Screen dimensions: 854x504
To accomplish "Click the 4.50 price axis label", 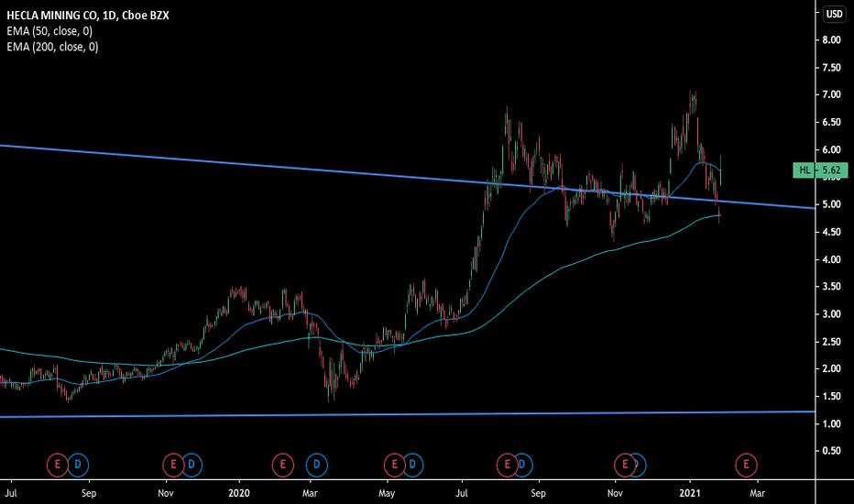I will (x=832, y=232).
